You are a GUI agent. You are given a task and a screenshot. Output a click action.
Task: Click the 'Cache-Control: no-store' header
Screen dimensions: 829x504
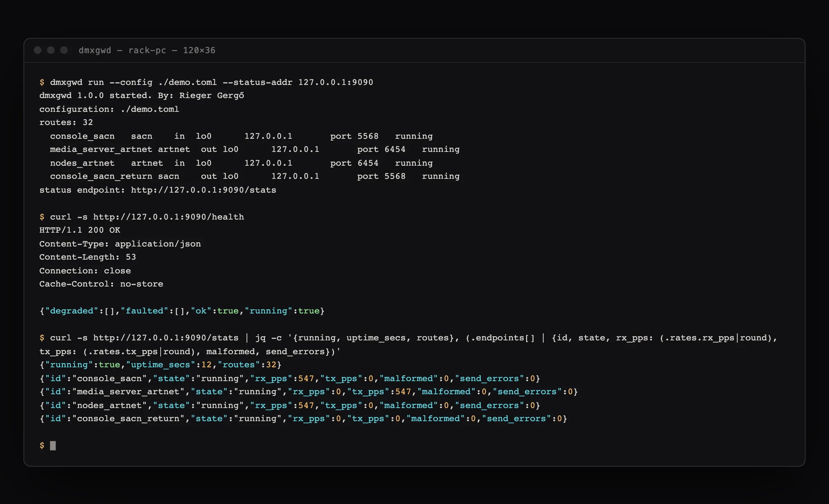(101, 284)
